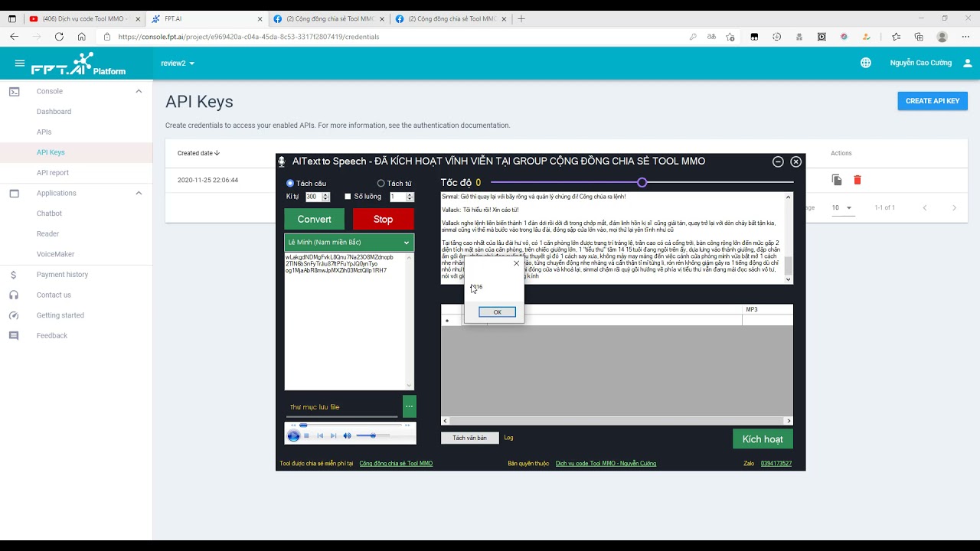Image resolution: width=980 pixels, height=551 pixels.
Task: Skip to next track in audio player
Action: pos(333,435)
